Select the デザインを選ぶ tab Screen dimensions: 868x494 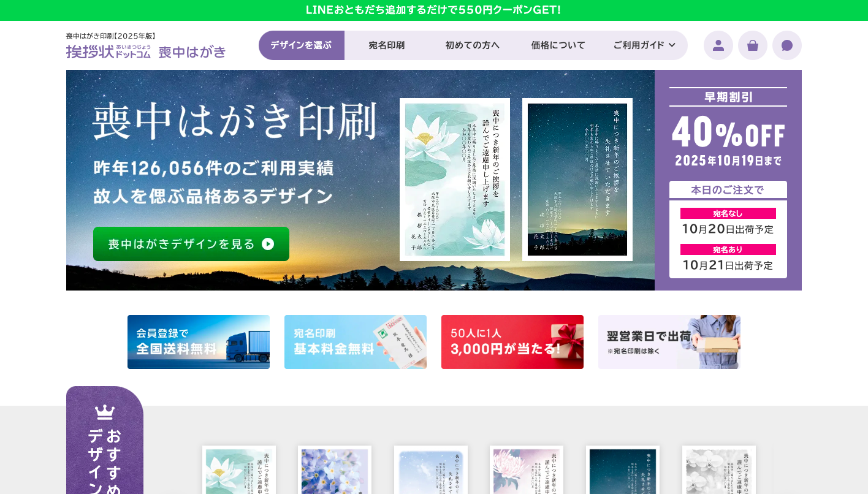[x=302, y=45]
